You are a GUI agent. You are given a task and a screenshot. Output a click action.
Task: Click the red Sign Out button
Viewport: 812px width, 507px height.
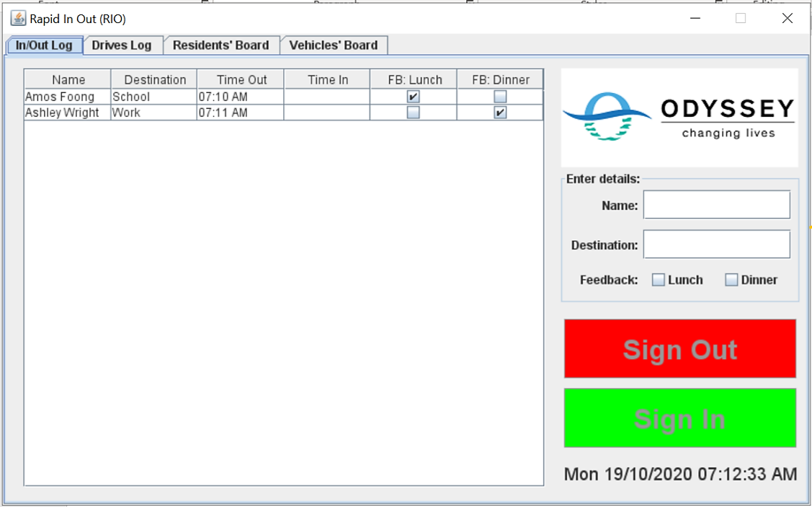[680, 348]
